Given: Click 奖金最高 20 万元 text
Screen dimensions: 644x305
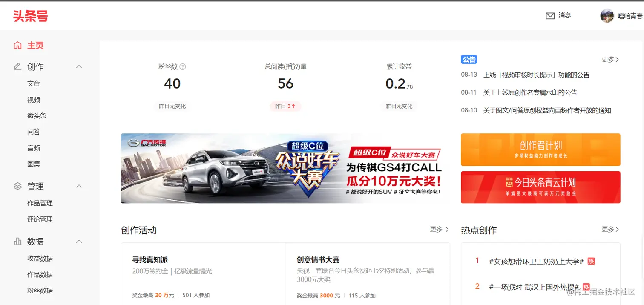Looking at the screenshot, I should (x=153, y=295).
